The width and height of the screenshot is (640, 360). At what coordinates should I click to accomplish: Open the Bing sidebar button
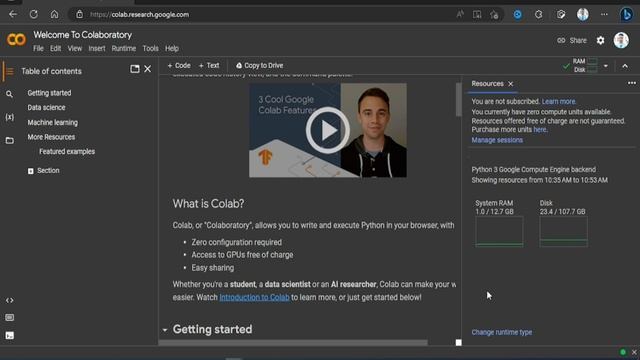[x=627, y=15]
